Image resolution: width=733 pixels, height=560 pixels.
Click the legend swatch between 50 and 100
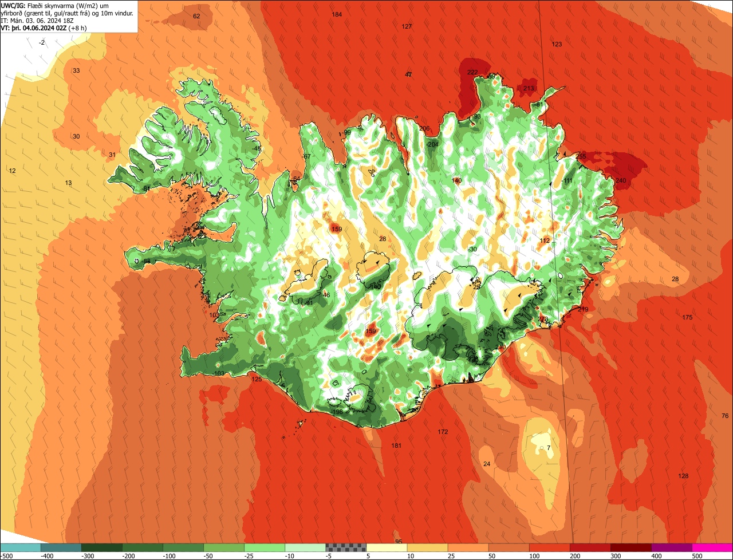click(x=509, y=547)
